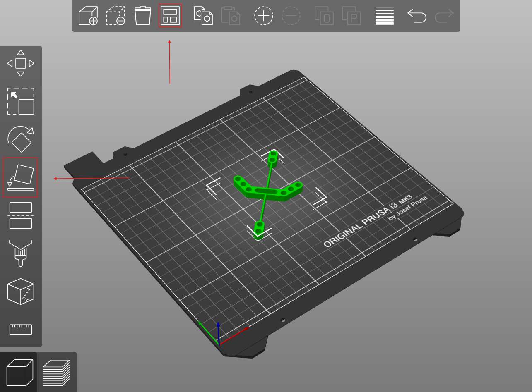This screenshot has width=532, height=392.
Task: Open variable layer height editing
Action: click(385, 16)
